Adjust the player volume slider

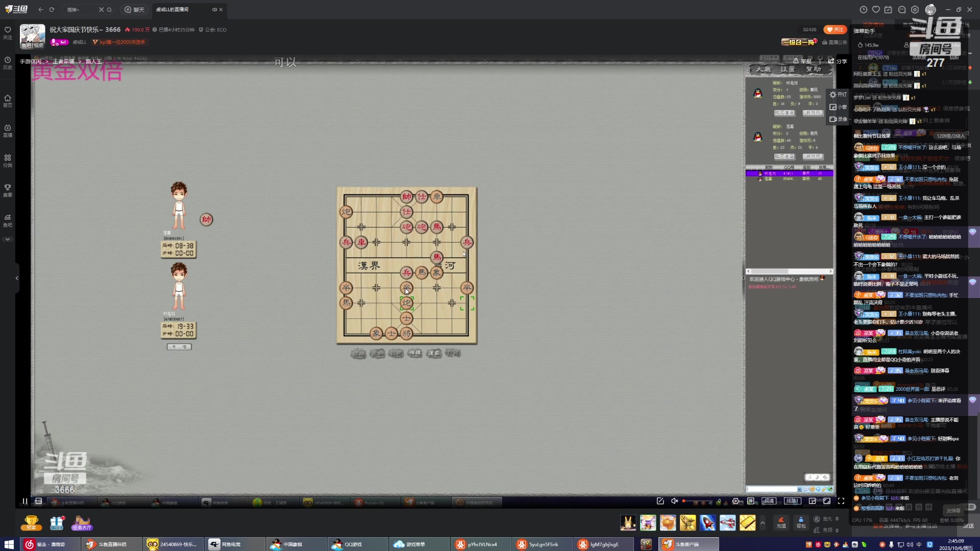tap(697, 501)
